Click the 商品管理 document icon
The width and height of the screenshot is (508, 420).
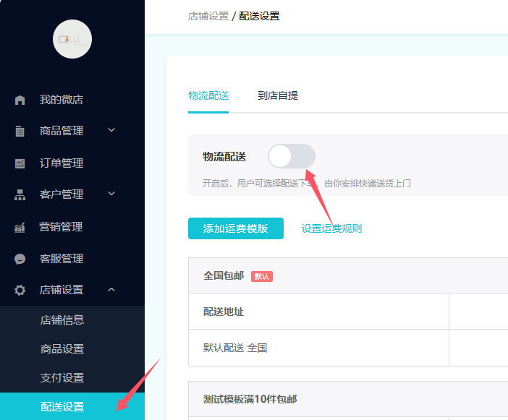[20, 131]
